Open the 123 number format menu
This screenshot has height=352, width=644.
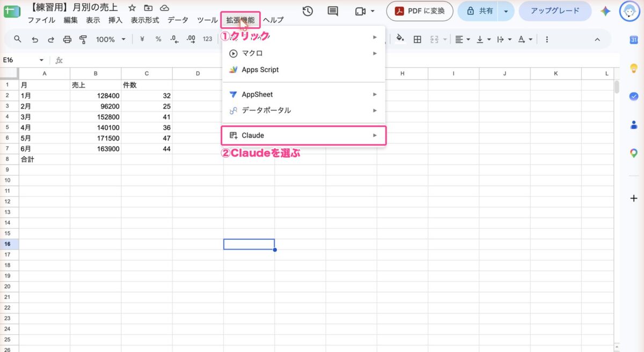click(x=207, y=39)
